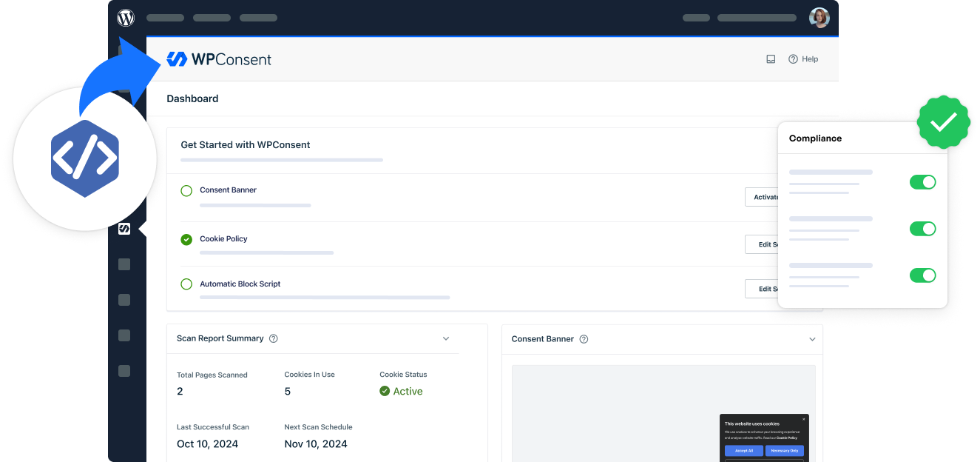Click the 'Compliance' card title

[816, 138]
